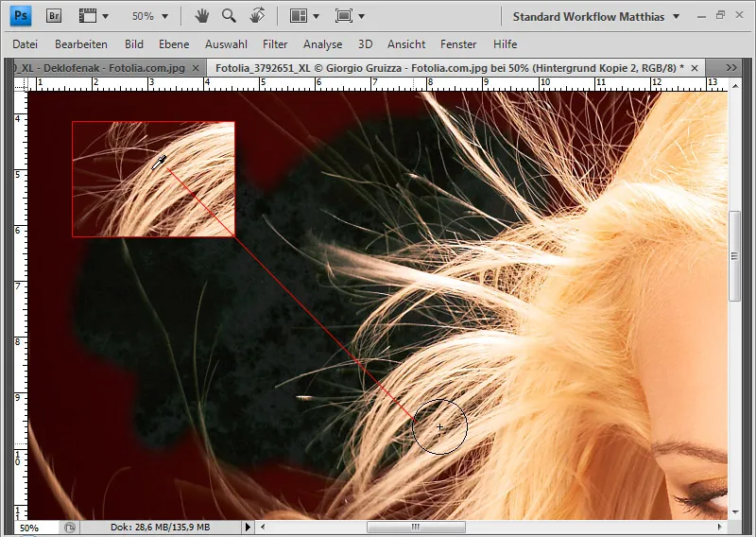The height and width of the screenshot is (537, 756).
Task: Click the vertical scrollbar thumb
Action: click(735, 256)
